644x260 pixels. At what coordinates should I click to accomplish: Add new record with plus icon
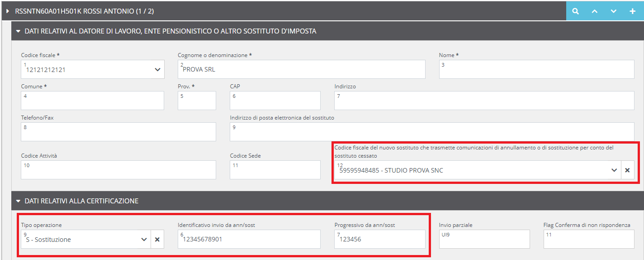point(633,11)
